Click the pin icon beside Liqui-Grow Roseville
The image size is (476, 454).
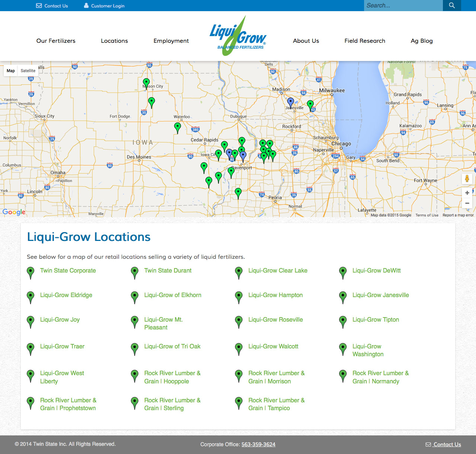pos(239,322)
